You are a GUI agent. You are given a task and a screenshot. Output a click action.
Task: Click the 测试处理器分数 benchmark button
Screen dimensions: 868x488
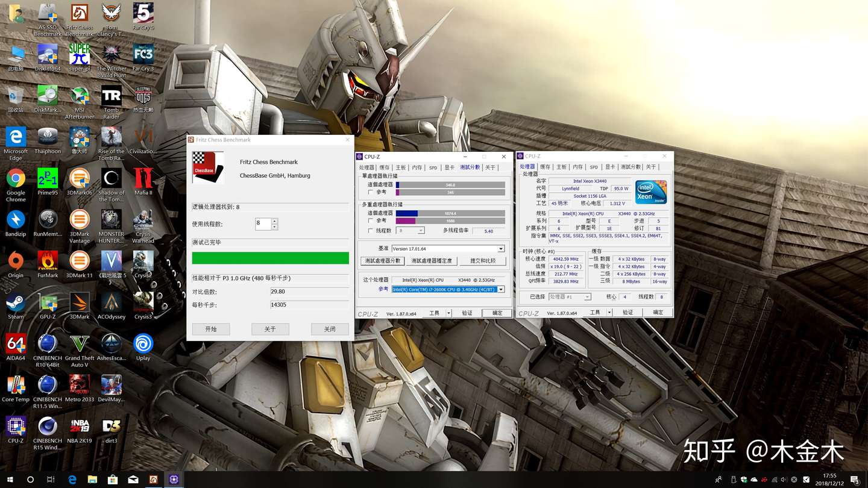click(382, 261)
